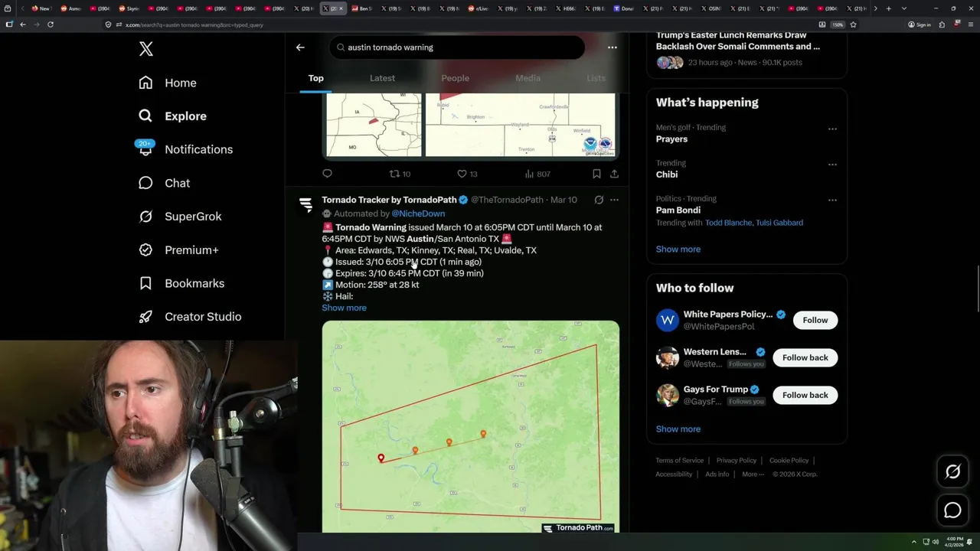980x551 pixels.
Task: Open Tornado Tracker profile avatar
Action: 305,204
